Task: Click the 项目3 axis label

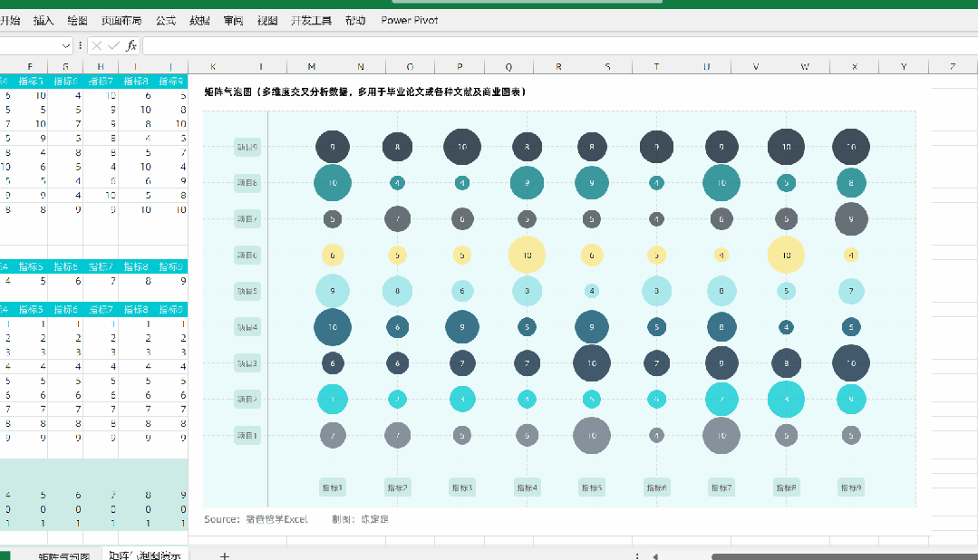Action: (247, 363)
